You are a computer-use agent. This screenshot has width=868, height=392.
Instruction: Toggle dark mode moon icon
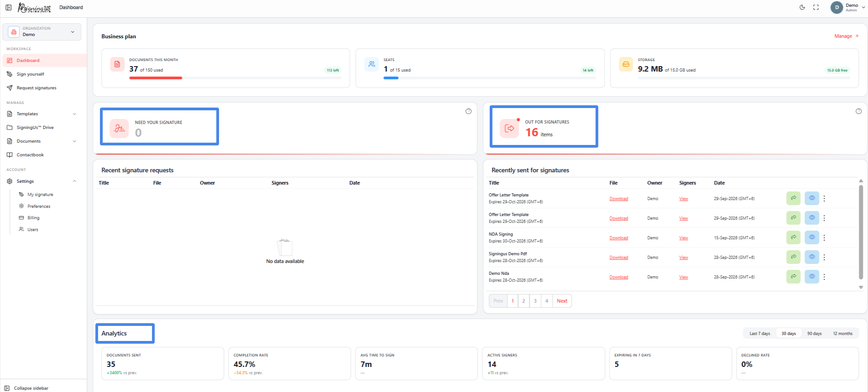click(x=802, y=7)
